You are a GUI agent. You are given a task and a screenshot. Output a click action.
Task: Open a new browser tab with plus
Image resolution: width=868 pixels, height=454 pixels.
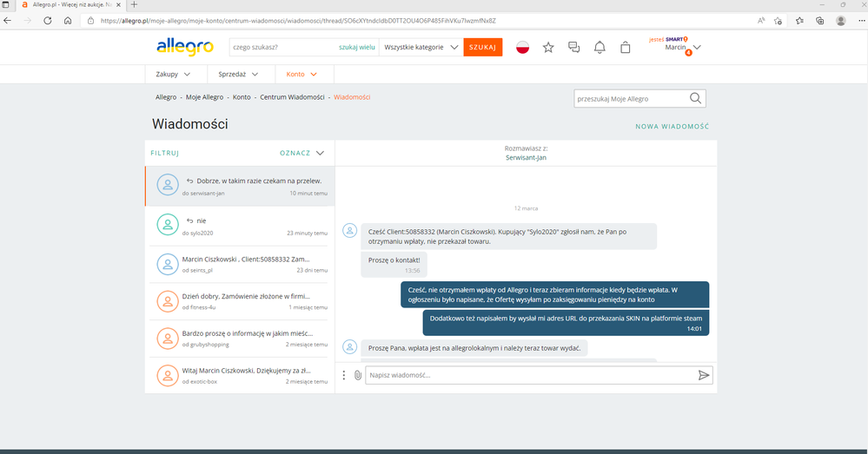point(134,5)
